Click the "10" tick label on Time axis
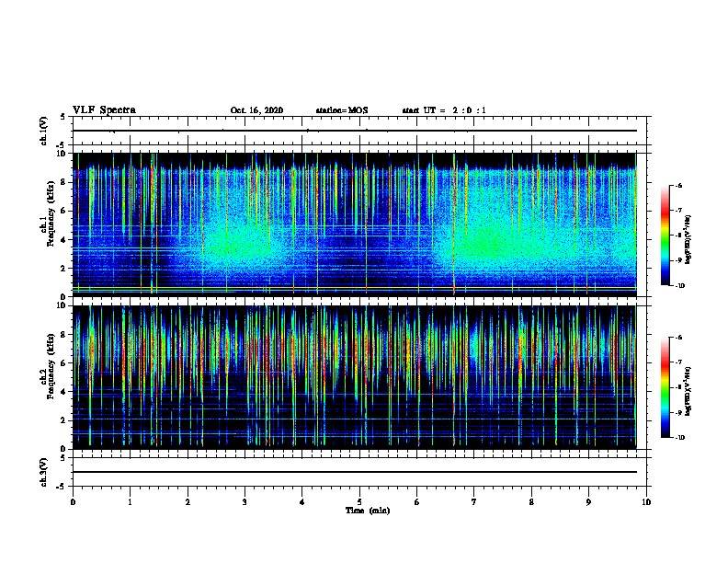 pos(646,502)
